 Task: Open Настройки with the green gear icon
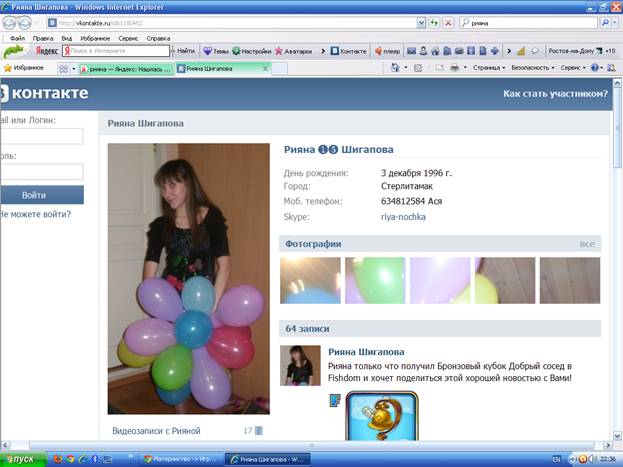pyautogui.click(x=251, y=51)
